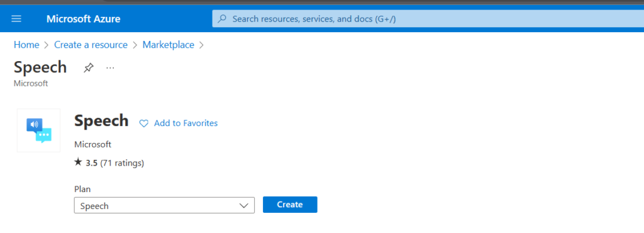Click the heart Add to Favorites icon
Viewport: 644px width, 233px height.
[x=144, y=123]
